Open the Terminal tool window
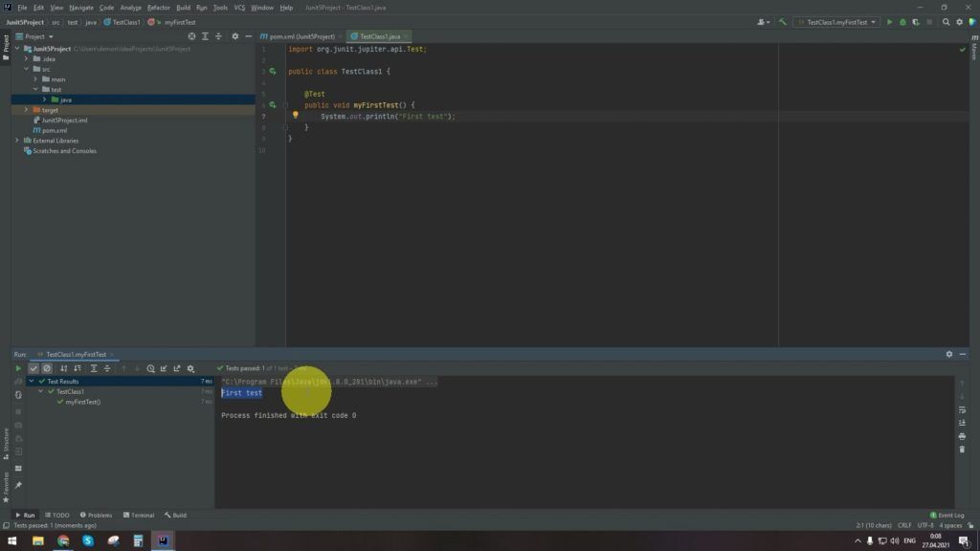This screenshot has height=551, width=980. coord(138,515)
